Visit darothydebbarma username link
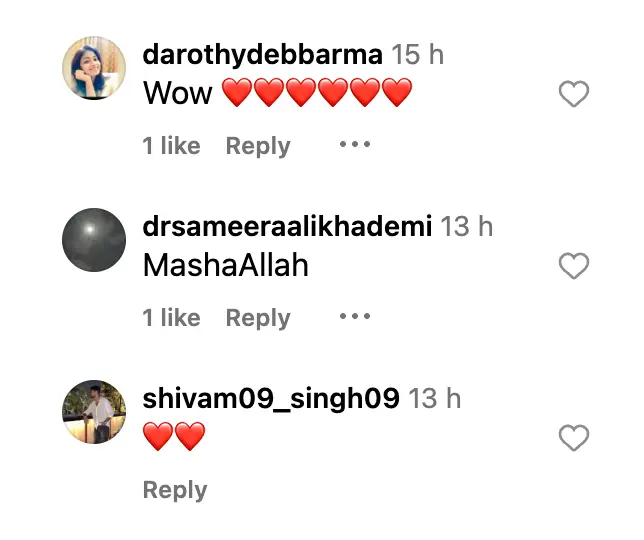 262,55
